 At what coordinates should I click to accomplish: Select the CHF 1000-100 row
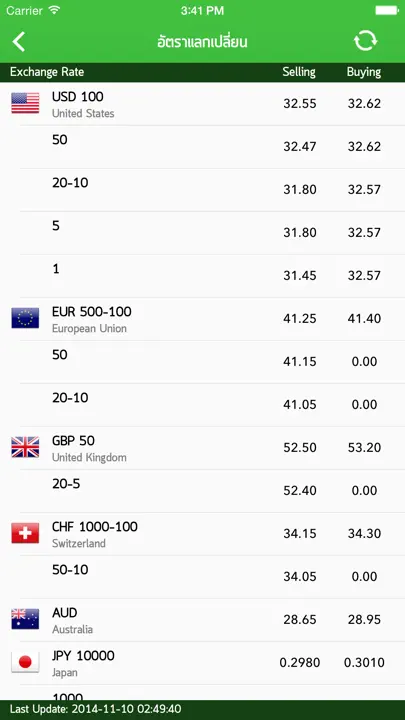(x=202, y=534)
